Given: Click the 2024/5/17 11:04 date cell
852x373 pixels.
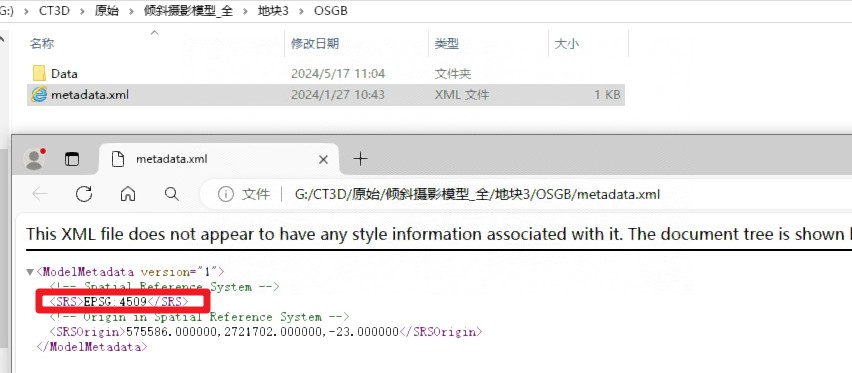Looking at the screenshot, I should 338,73.
